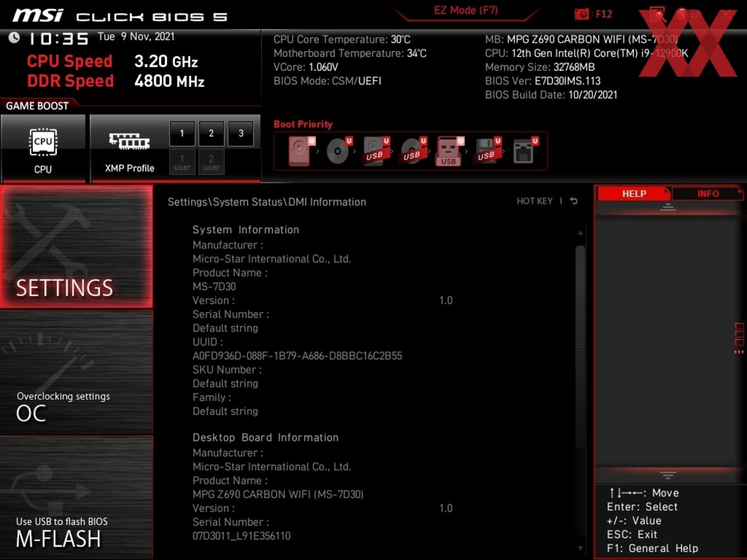
Task: Click the breadcrumb Settings\System Status\DMI Information
Action: click(x=266, y=202)
